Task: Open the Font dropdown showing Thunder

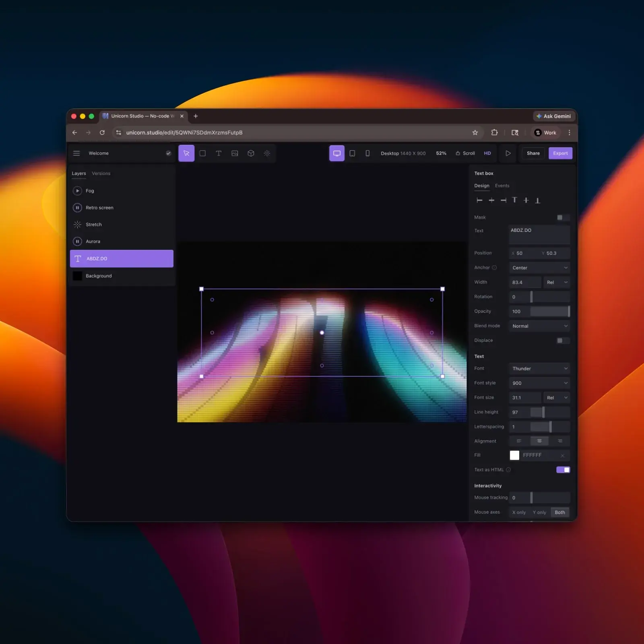Action: [539, 368]
